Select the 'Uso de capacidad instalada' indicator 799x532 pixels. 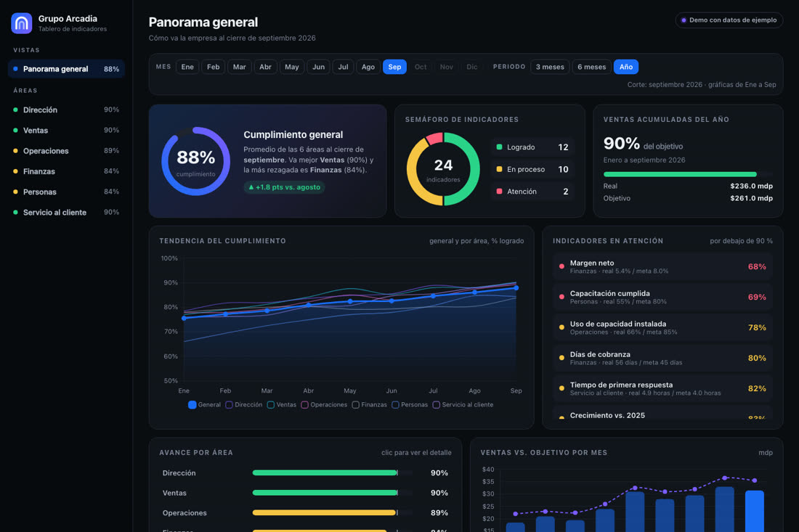point(662,328)
